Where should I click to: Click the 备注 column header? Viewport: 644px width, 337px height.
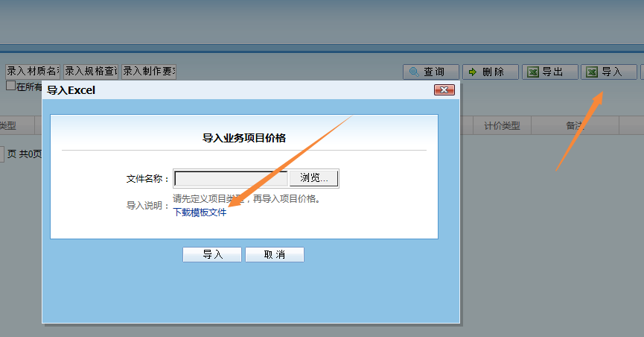tap(574, 126)
